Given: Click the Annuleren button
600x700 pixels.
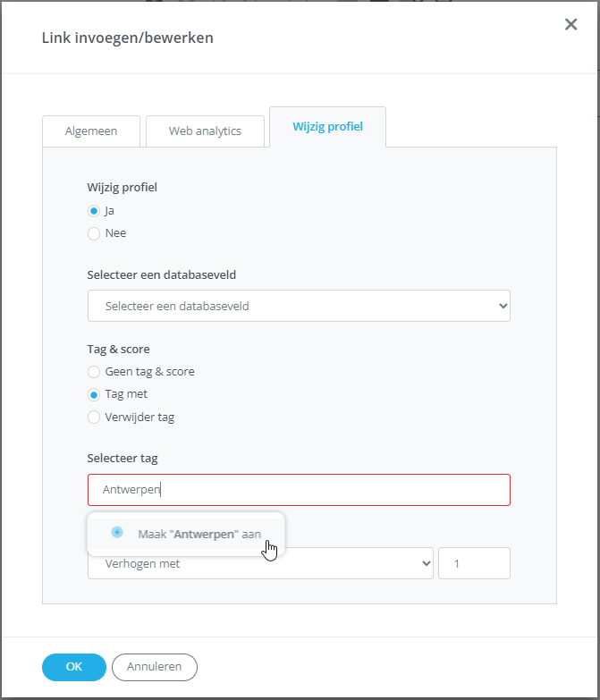Looking at the screenshot, I should point(154,667).
